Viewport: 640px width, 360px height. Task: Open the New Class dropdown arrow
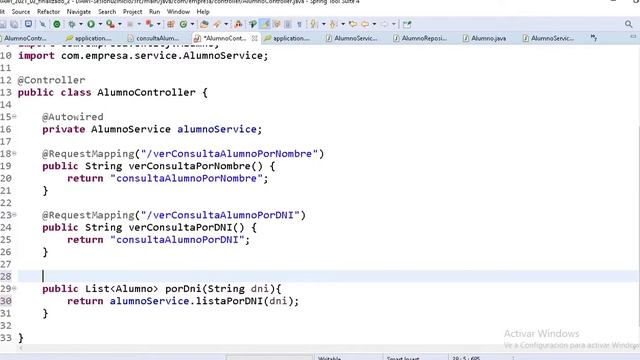tap(192, 24)
